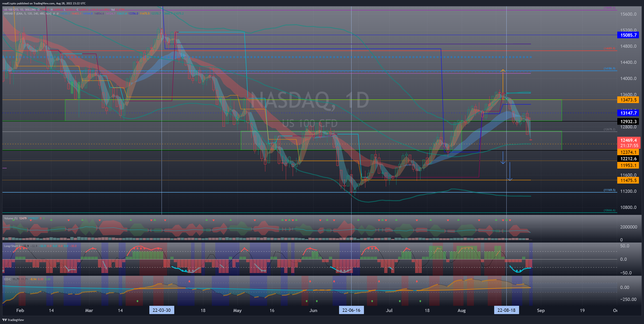The width and height of the screenshot is (644, 324).
Task: Click the 14400.0 price scale tick
Action: pyautogui.click(x=628, y=62)
